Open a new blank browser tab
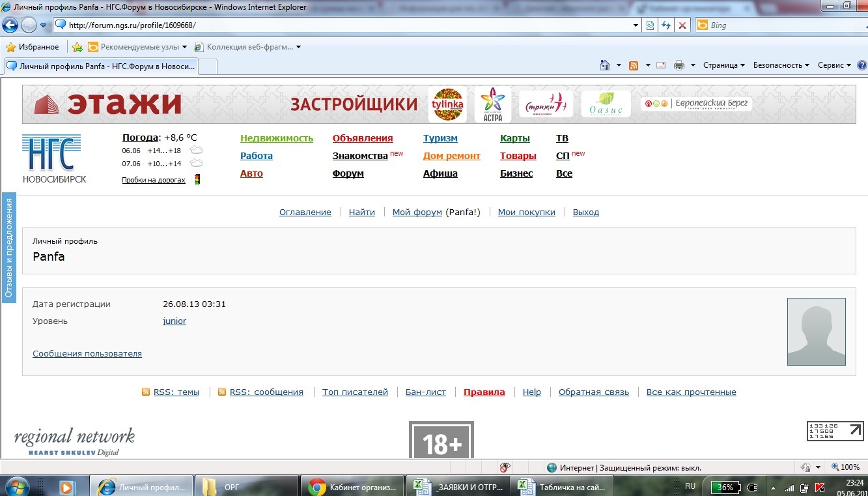Viewport: 868px width, 496px height. point(208,66)
